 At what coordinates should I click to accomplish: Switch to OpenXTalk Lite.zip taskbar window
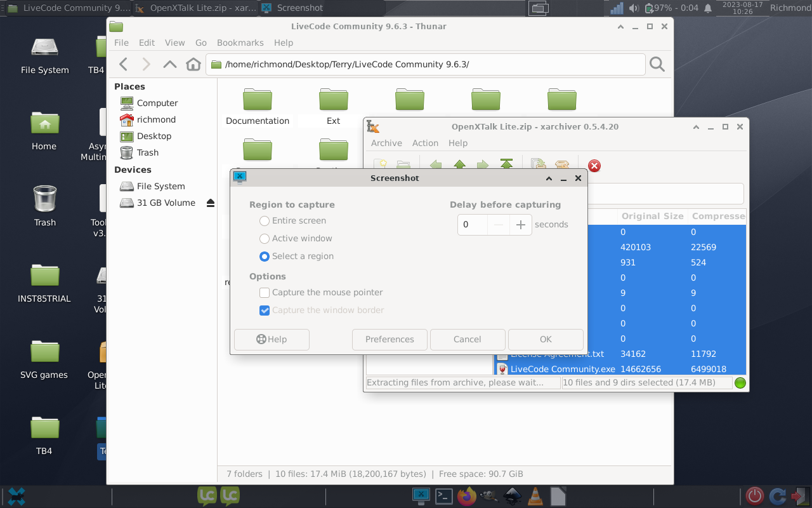click(x=195, y=8)
